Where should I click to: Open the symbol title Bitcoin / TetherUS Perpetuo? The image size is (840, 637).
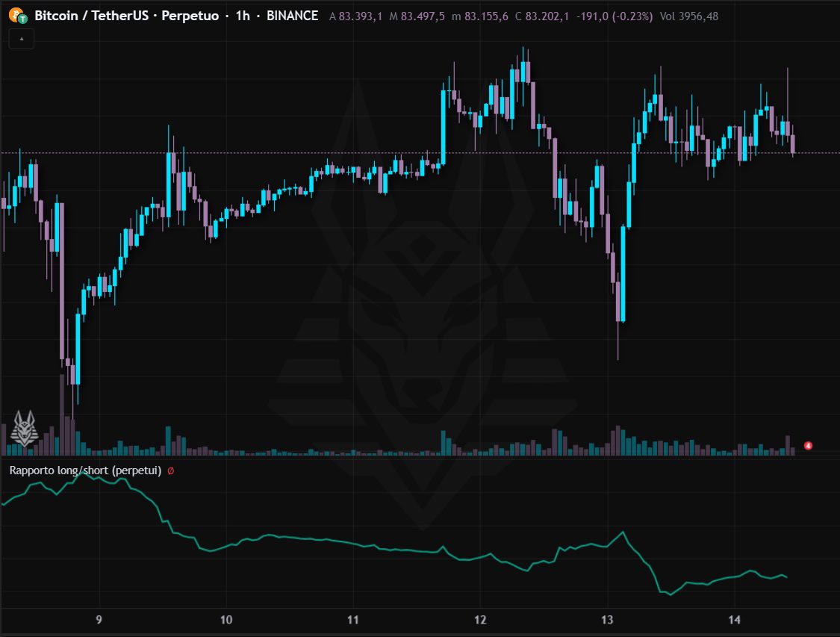(126, 16)
